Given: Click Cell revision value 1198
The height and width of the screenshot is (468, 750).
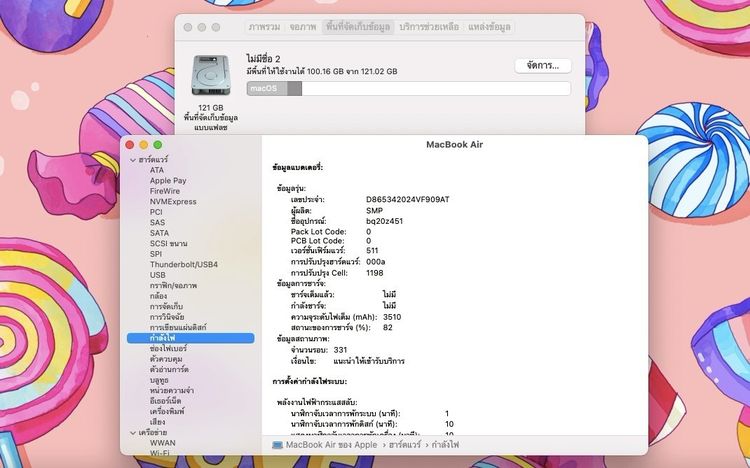Looking at the screenshot, I should pos(375,273).
